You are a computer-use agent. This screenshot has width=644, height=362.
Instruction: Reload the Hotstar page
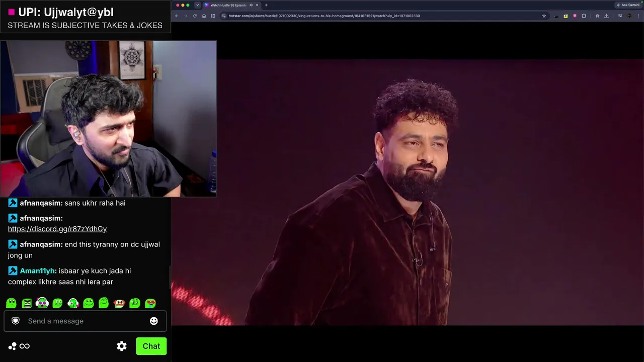click(x=195, y=16)
